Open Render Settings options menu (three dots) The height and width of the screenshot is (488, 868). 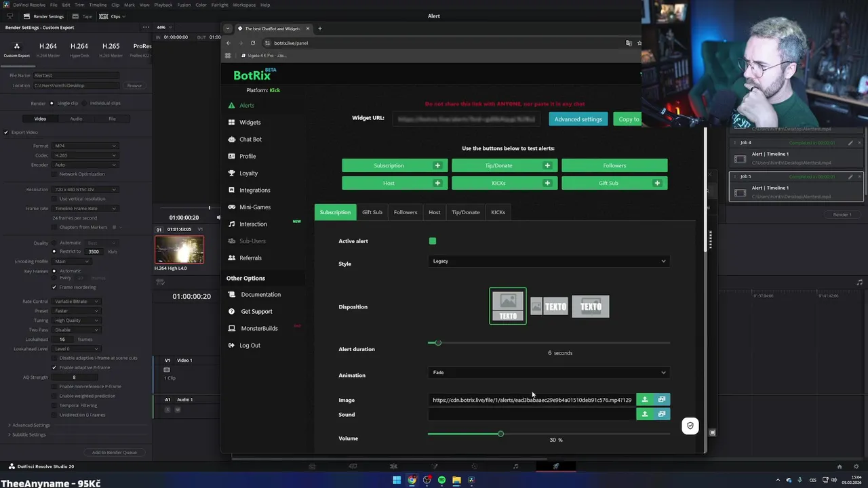(145, 28)
